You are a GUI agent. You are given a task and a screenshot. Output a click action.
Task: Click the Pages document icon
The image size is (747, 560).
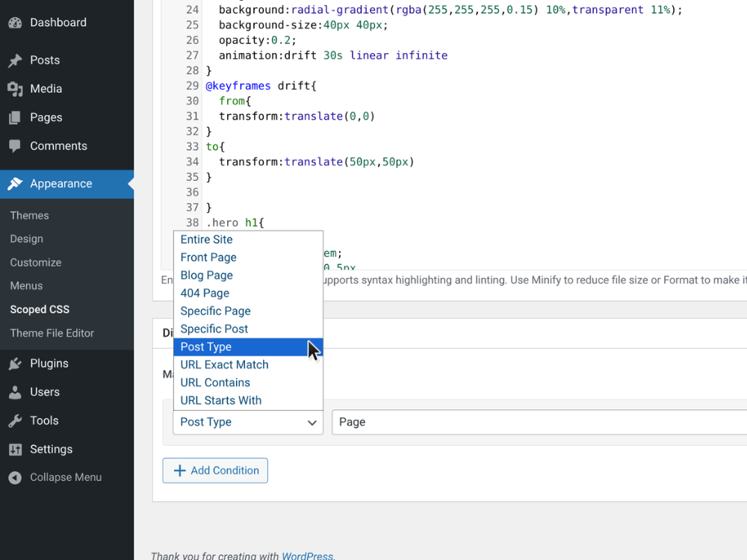pyautogui.click(x=15, y=118)
